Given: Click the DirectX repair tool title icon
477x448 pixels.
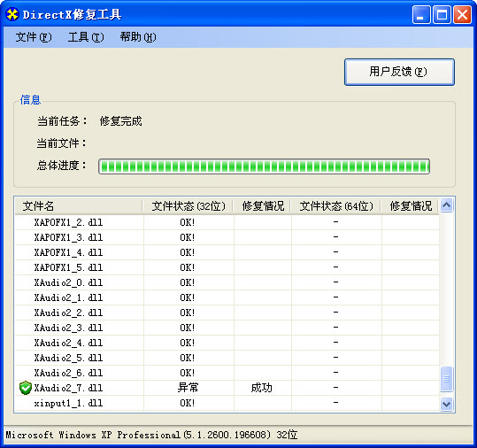Looking at the screenshot, I should (12, 14).
